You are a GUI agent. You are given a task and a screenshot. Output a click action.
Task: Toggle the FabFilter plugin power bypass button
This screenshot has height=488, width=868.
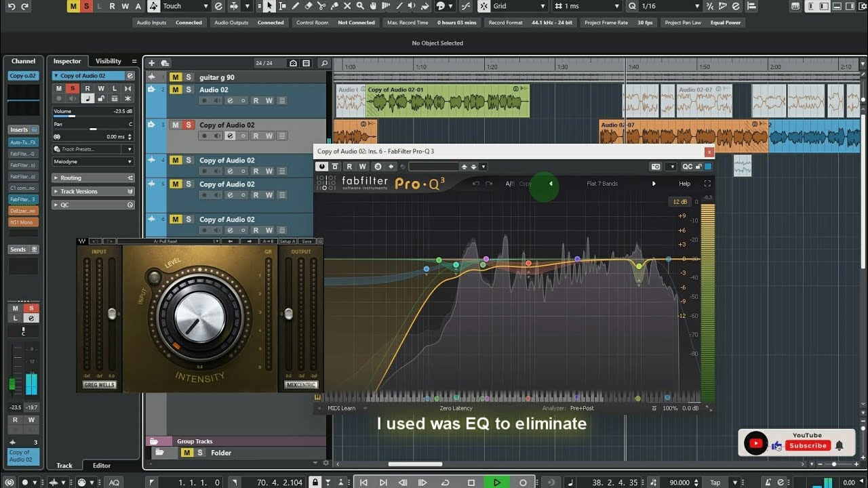322,166
